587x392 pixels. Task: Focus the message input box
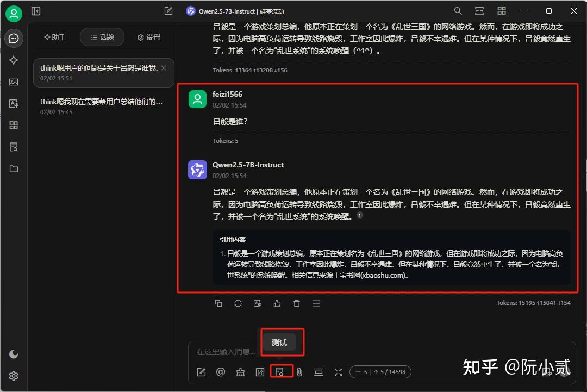tap(381, 352)
